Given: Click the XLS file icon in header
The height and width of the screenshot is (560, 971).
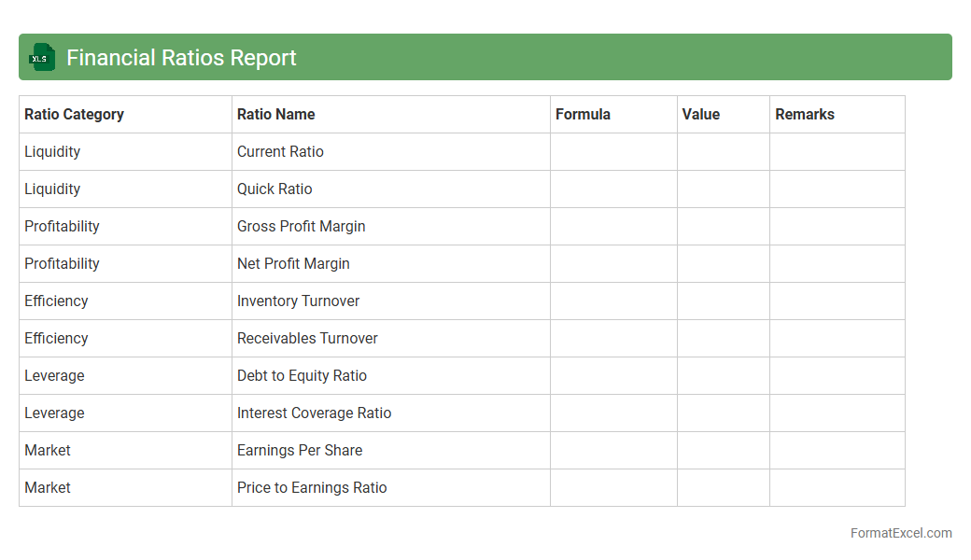Looking at the screenshot, I should click(x=42, y=58).
